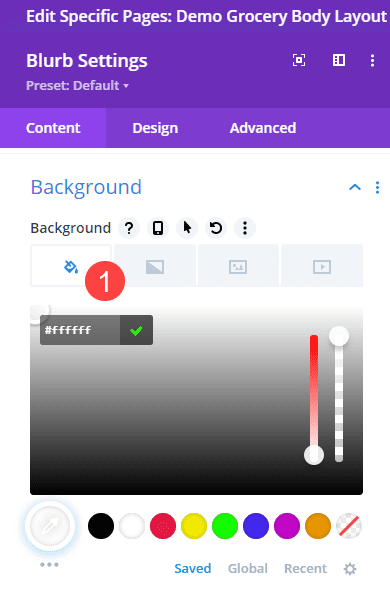Viewport: 390px width, 605px height.
Task: Click the Background section heading
Action: pyautogui.click(x=86, y=188)
